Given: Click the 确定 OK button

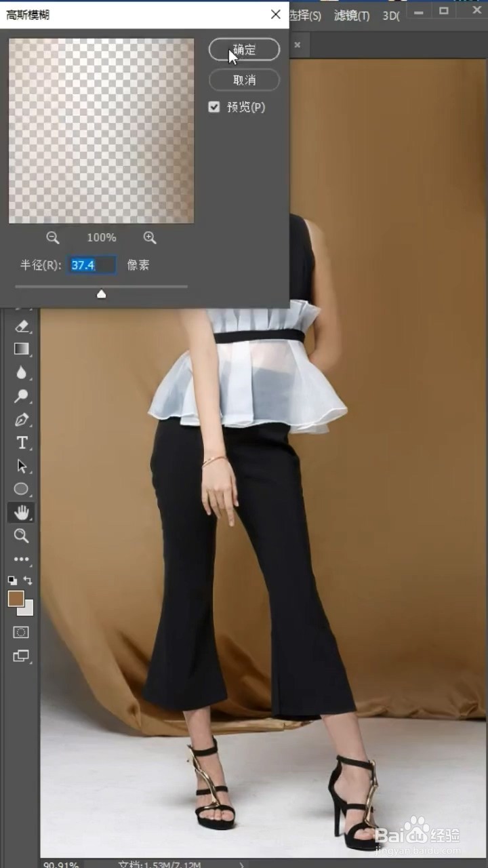Looking at the screenshot, I should click(244, 50).
